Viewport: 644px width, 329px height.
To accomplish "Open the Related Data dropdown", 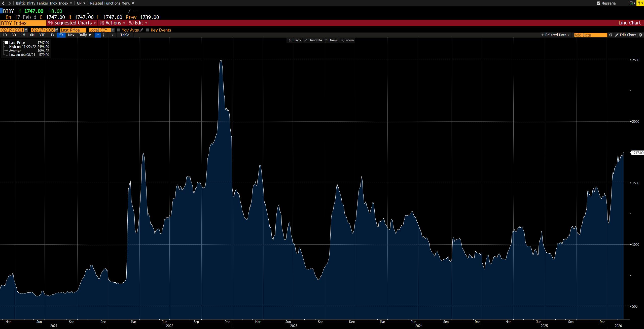I will pyautogui.click(x=555, y=35).
